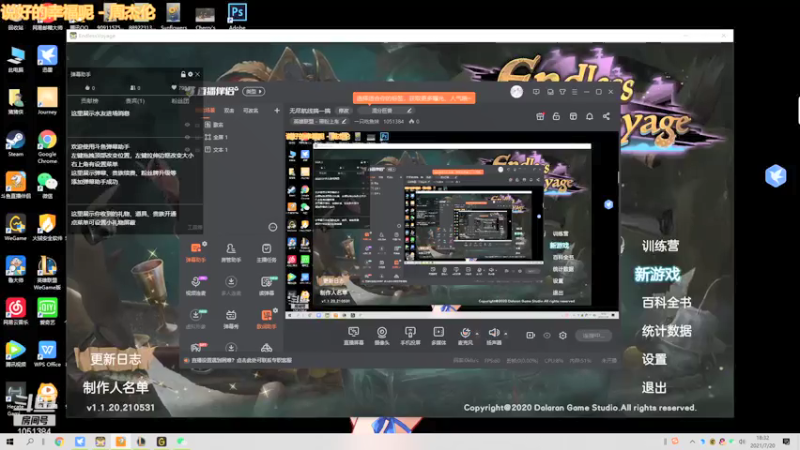Click the plus icon to add a scene

pos(277,110)
